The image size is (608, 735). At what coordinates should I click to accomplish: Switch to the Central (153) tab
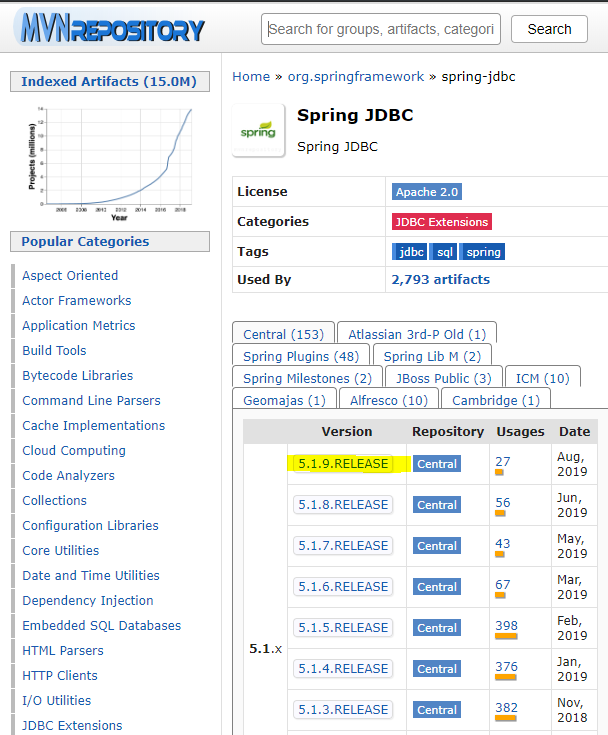[x=283, y=334]
